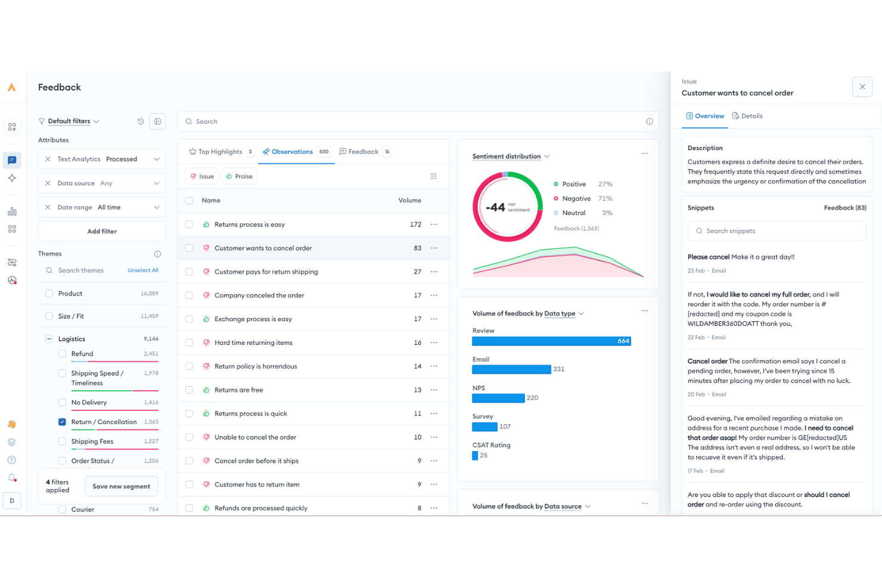
Task: Expand the Default filters dropdown
Action: click(69, 122)
